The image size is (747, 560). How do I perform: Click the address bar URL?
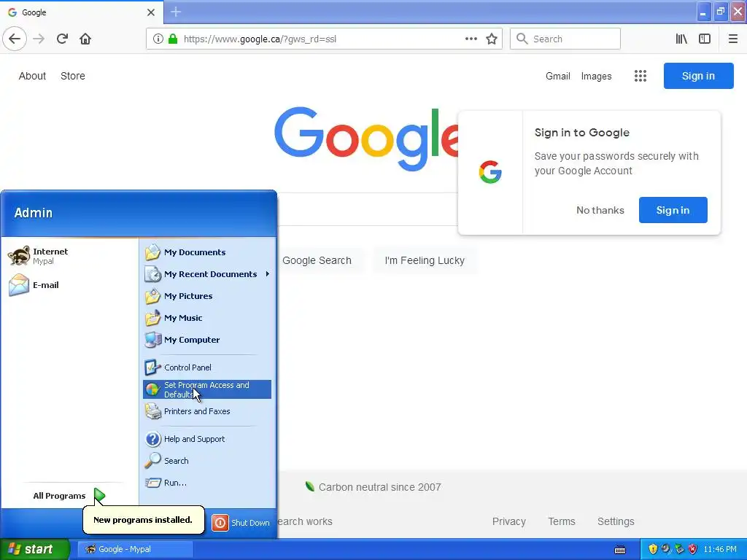coord(260,39)
